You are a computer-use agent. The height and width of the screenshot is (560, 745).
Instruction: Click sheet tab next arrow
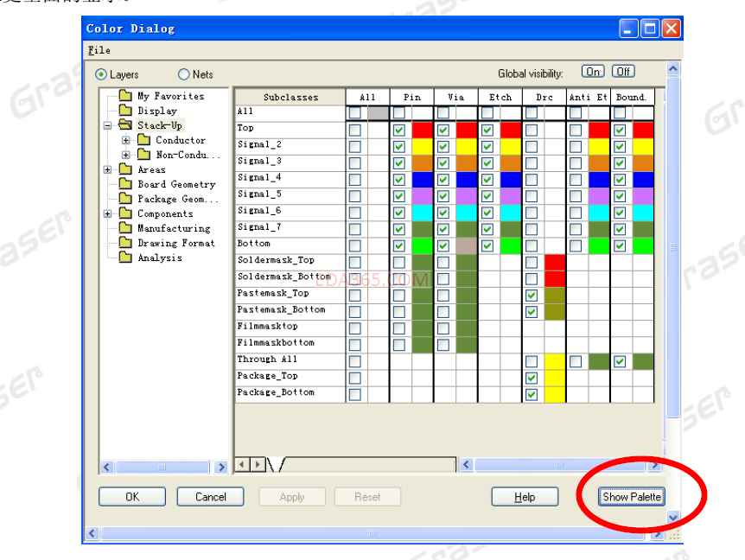[258, 464]
